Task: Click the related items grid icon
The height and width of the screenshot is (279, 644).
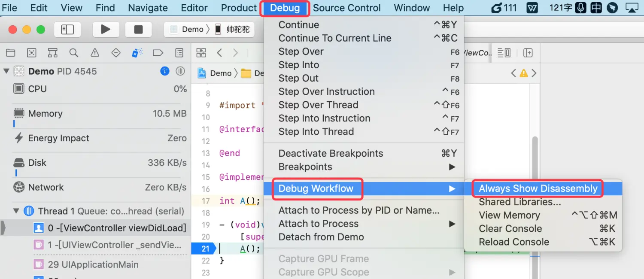Action: 201,53
